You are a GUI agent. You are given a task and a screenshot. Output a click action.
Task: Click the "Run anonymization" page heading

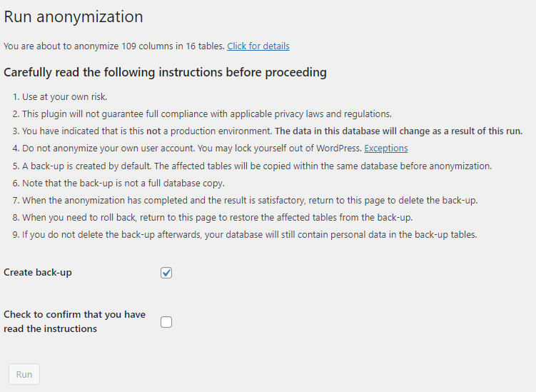(74, 17)
